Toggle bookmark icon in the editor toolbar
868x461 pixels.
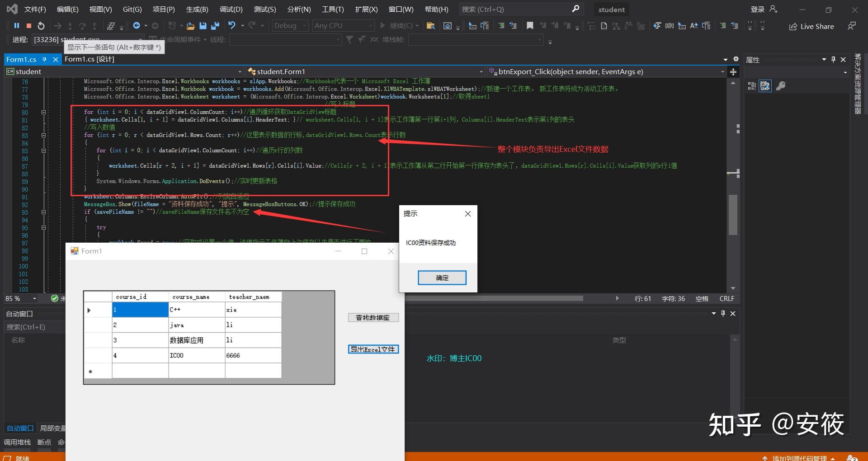(x=530, y=26)
